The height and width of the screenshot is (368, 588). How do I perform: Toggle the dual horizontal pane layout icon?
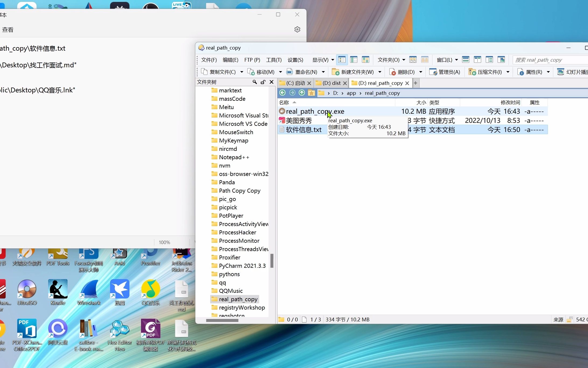pos(466,60)
